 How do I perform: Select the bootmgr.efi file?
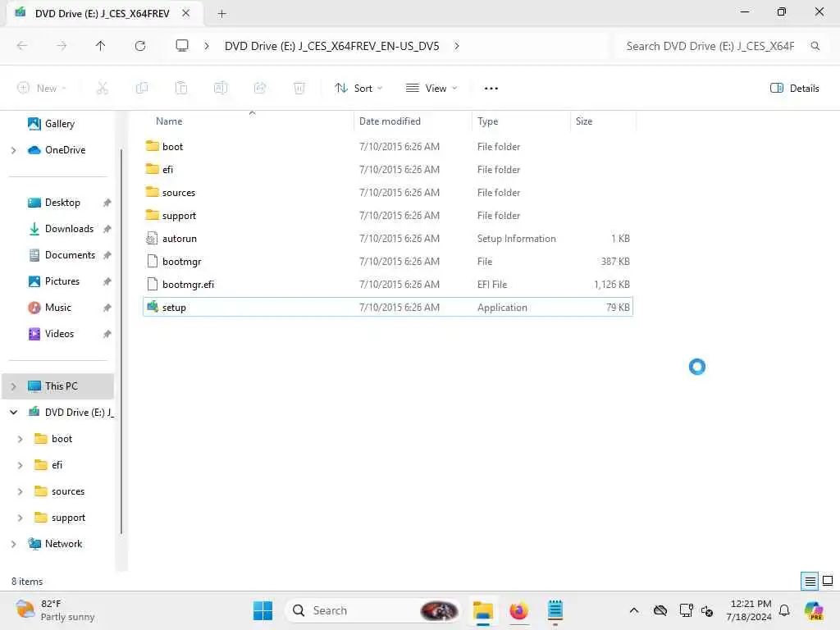tap(388, 285)
